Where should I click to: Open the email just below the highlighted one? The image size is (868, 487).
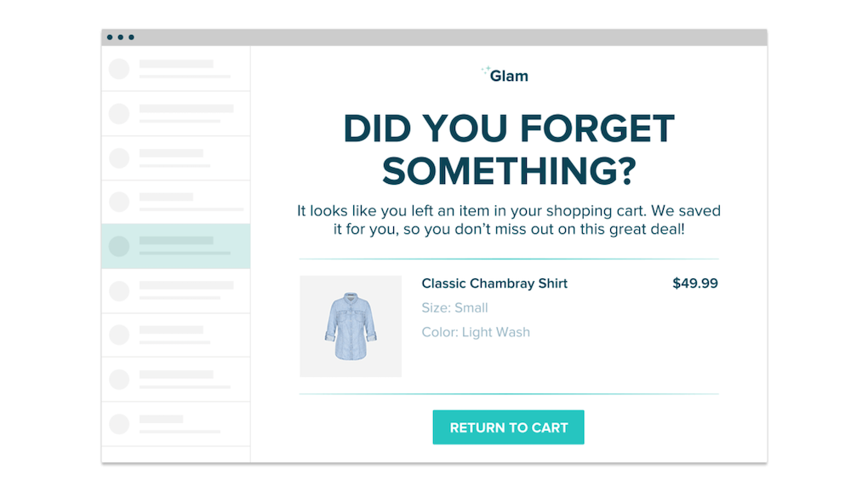pos(176,290)
